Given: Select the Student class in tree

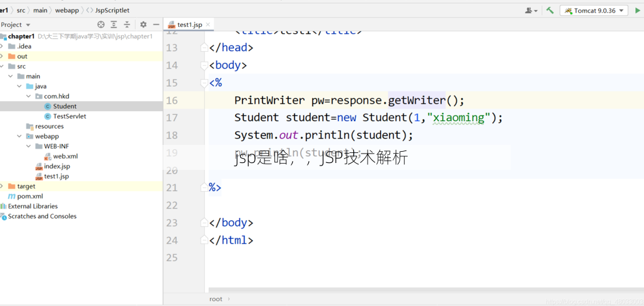Looking at the screenshot, I should (64, 106).
